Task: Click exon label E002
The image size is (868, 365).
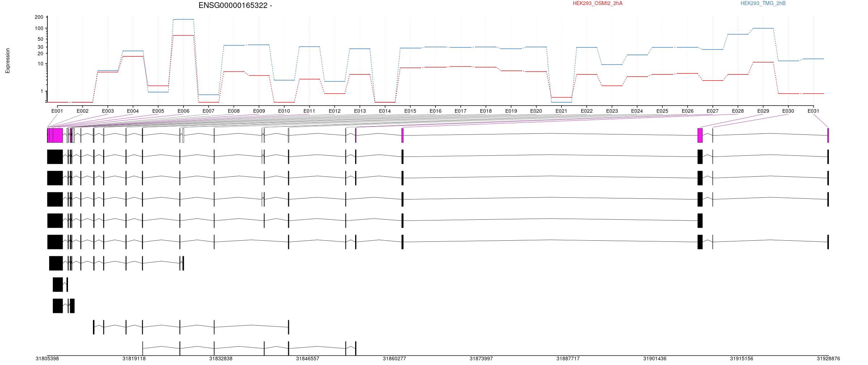Action: 82,111
